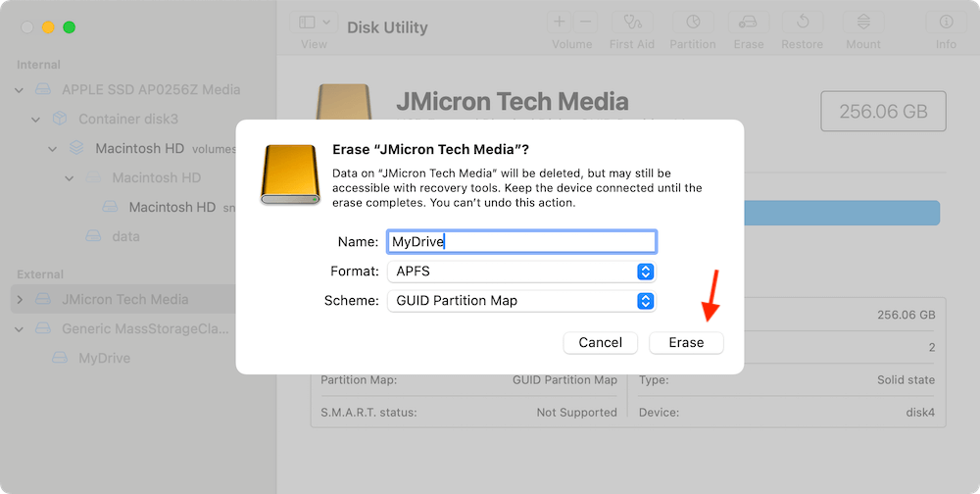Open the View sidebar dropdown
Viewport: 980px width, 494px height.
click(315, 23)
